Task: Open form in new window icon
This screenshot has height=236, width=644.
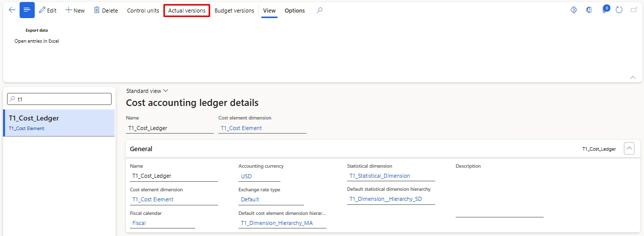Action: pyautogui.click(x=633, y=10)
